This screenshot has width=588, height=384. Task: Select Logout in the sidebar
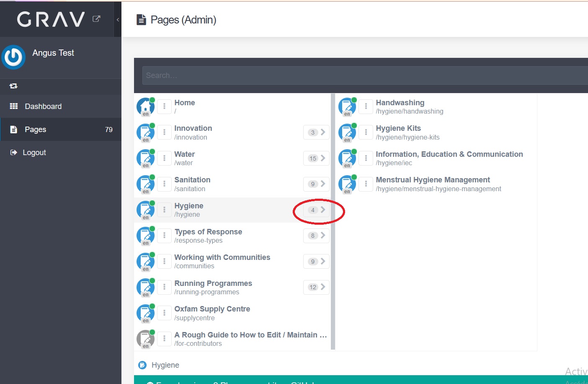34,153
